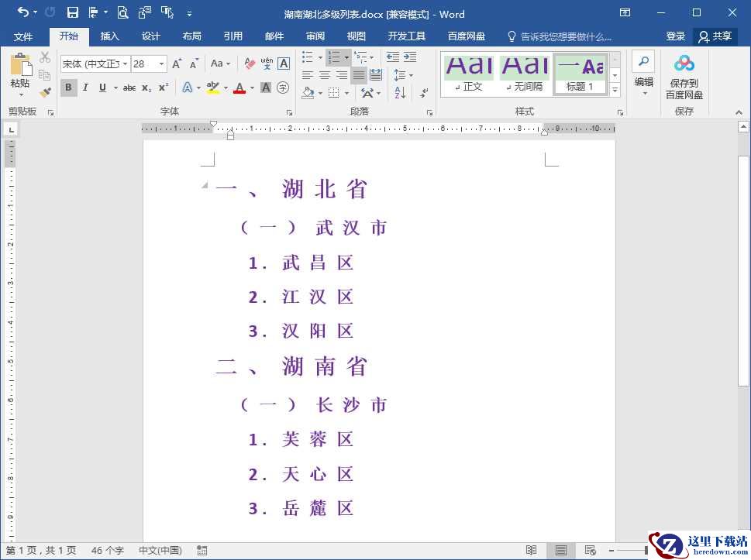The width and height of the screenshot is (751, 560).
Task: Open the Editing (编辑) search icon
Action: click(x=644, y=61)
